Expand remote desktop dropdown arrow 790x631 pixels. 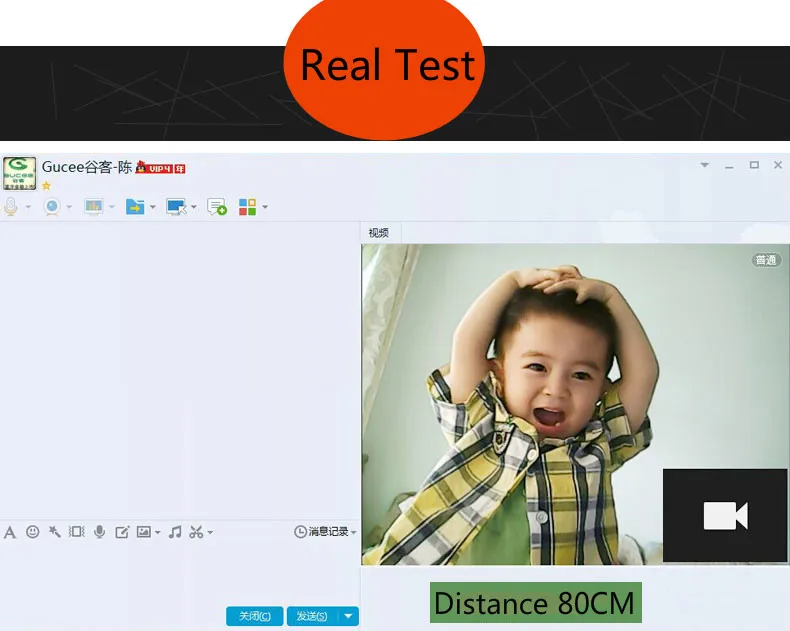tap(194, 207)
